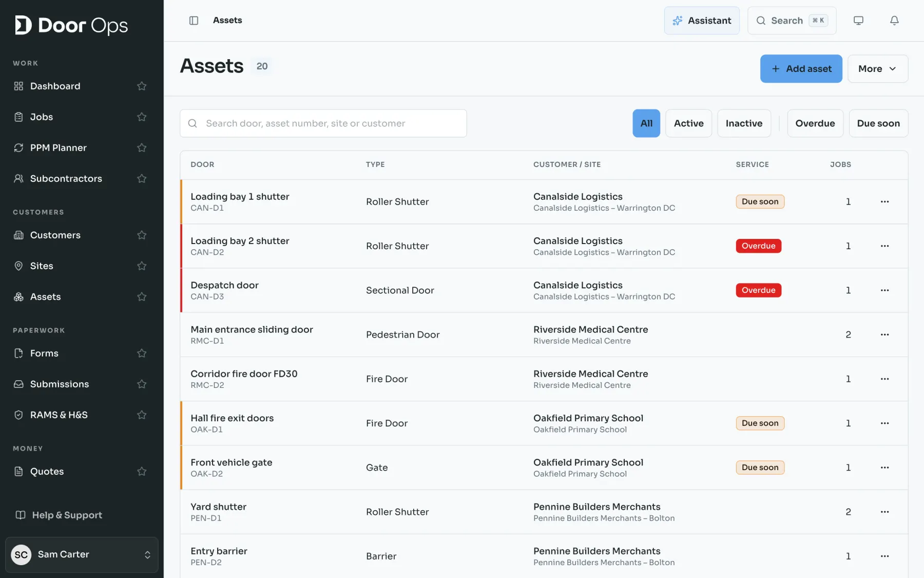Image resolution: width=924 pixels, height=578 pixels.
Task: Expand the More dropdown
Action: click(877, 69)
